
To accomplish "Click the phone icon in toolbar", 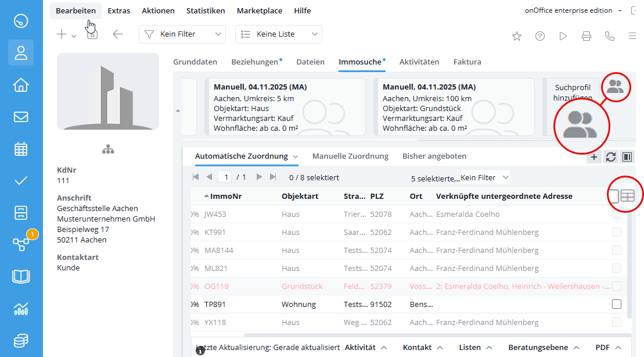I will 609,36.
